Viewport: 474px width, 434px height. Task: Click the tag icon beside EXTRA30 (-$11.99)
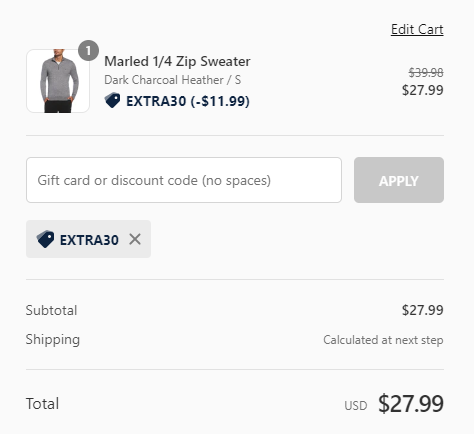[112, 100]
